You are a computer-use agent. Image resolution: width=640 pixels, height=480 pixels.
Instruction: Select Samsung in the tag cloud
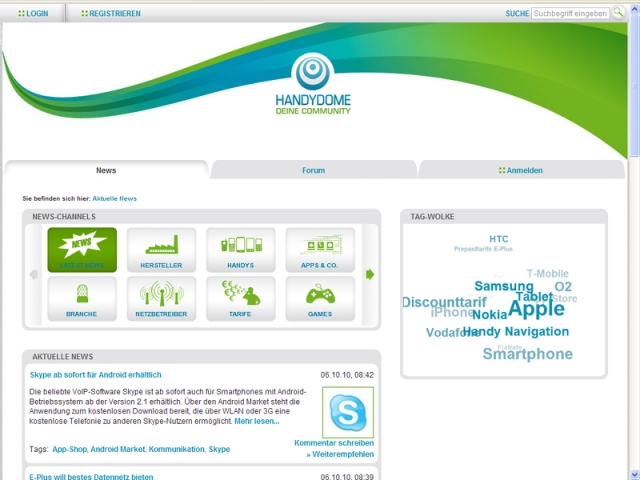504,286
